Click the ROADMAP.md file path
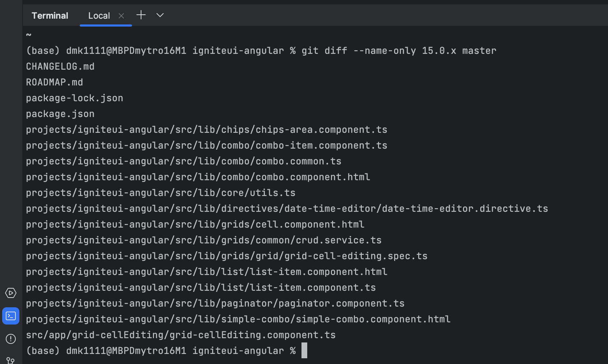Image resolution: width=608 pixels, height=364 pixels. 54,82
